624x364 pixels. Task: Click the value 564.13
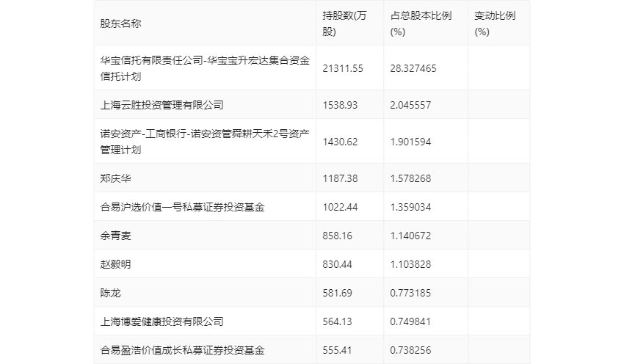337,321
